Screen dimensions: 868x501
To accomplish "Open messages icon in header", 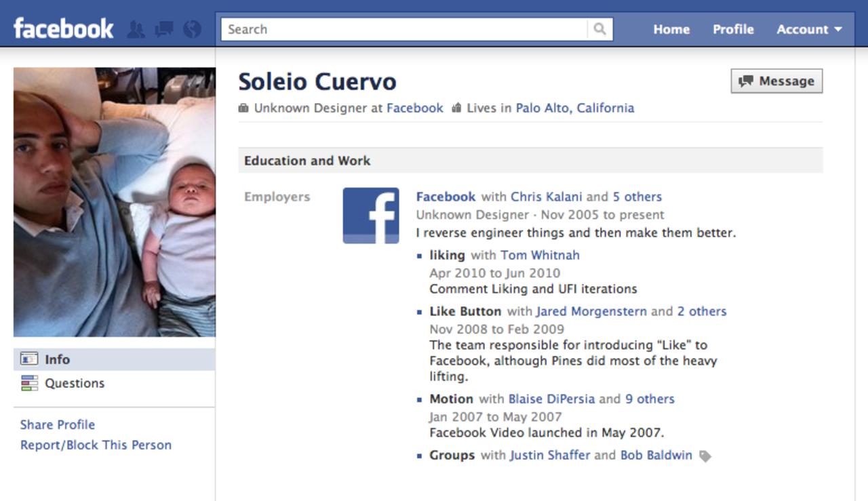I will (164, 29).
